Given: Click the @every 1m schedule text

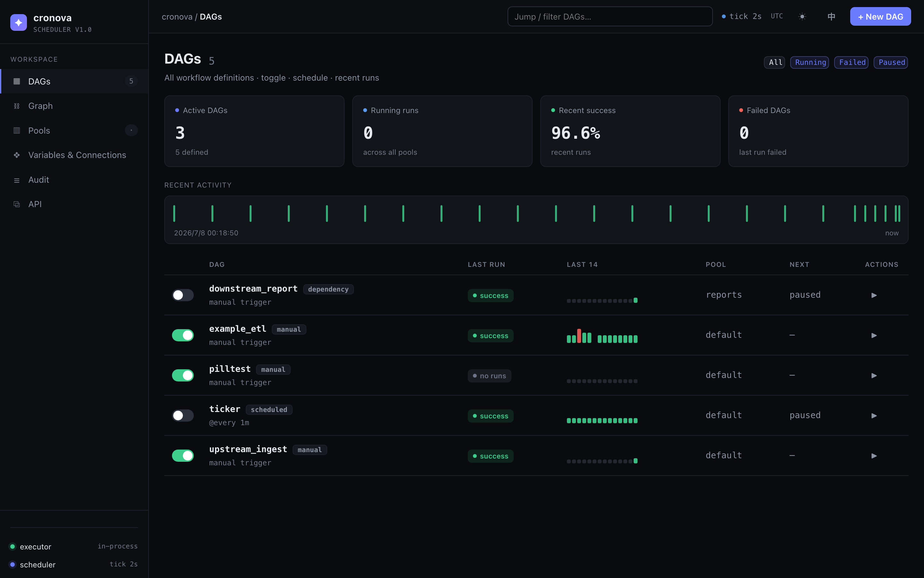Looking at the screenshot, I should (x=229, y=422).
